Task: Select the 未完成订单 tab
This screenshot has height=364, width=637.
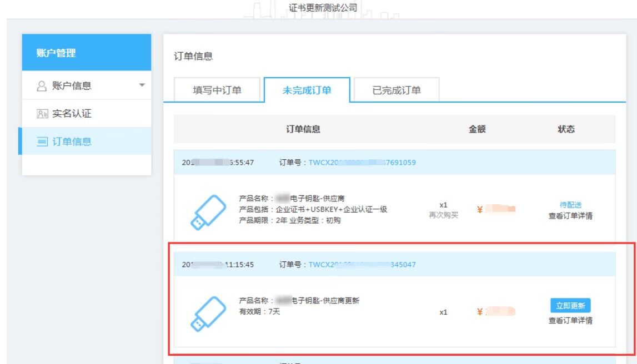Action: (307, 90)
